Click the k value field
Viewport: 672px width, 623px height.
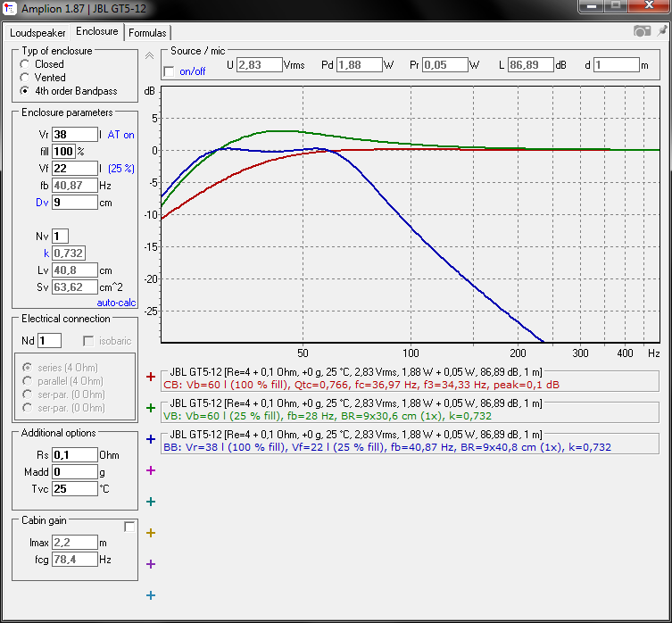pos(68,253)
